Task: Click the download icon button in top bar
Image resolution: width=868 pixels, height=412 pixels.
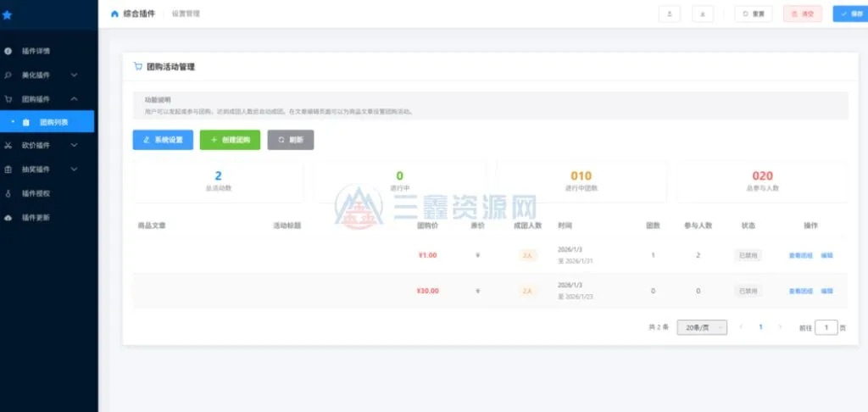Action: [702, 14]
